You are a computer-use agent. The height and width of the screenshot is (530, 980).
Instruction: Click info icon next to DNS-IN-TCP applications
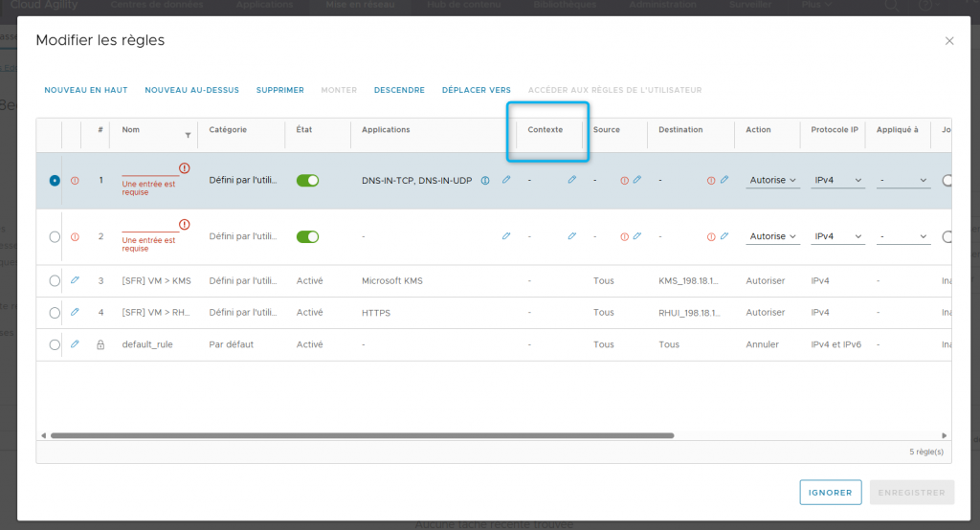pos(485,180)
